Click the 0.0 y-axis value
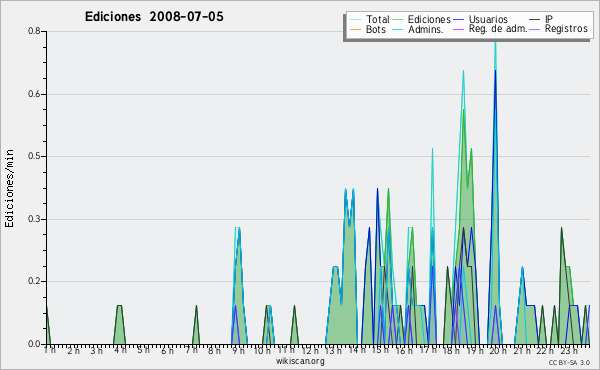The height and width of the screenshot is (370, 600). (34, 344)
